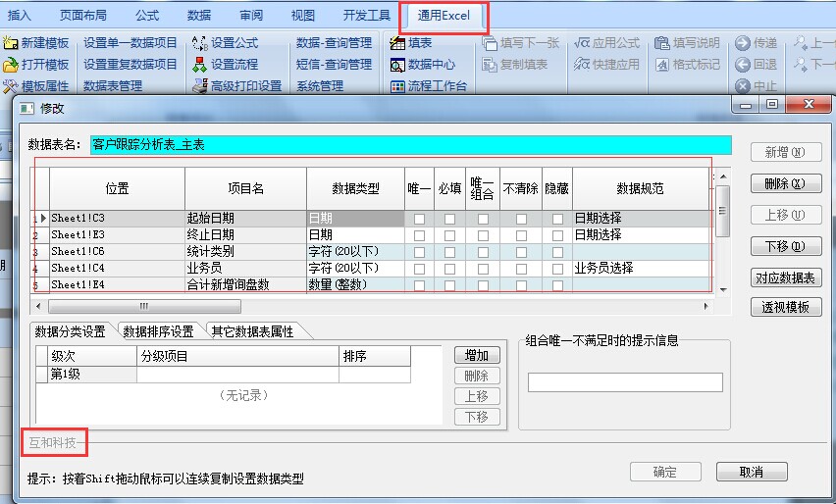
Task: Select the 合计新增询盘数 item name cell
Action: [x=245, y=284]
